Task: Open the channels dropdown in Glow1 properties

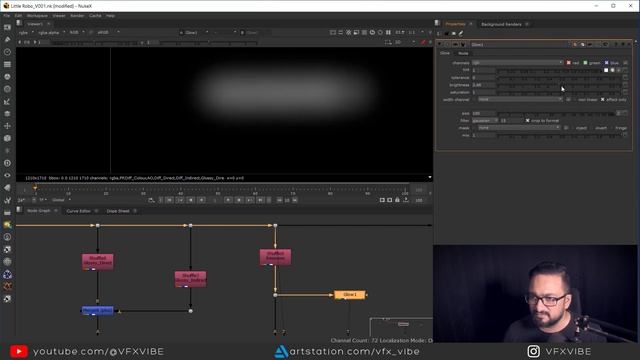Action: [x=518, y=63]
